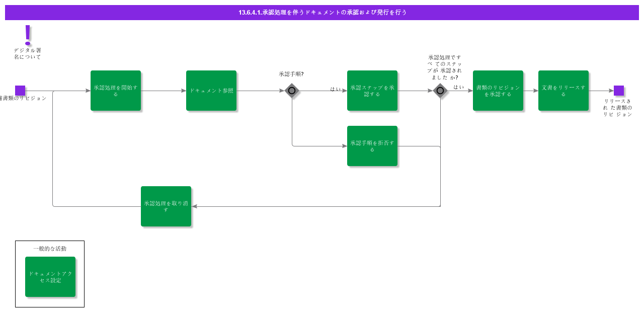
Task: Select the purple start event square
Action: [20, 91]
